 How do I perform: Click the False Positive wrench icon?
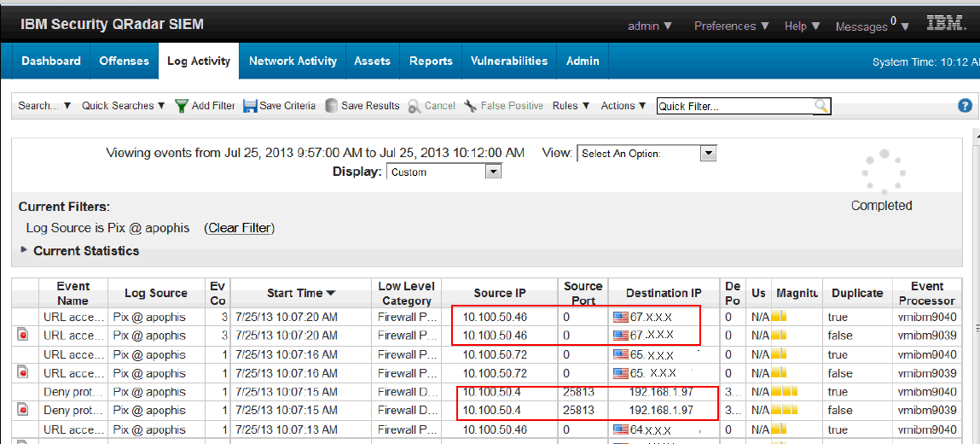click(x=471, y=106)
